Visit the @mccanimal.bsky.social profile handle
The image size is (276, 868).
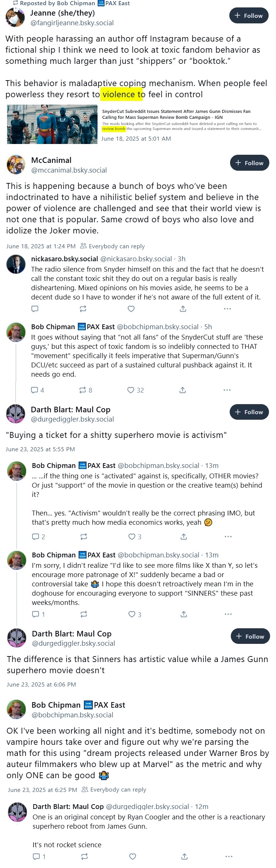tap(69, 170)
